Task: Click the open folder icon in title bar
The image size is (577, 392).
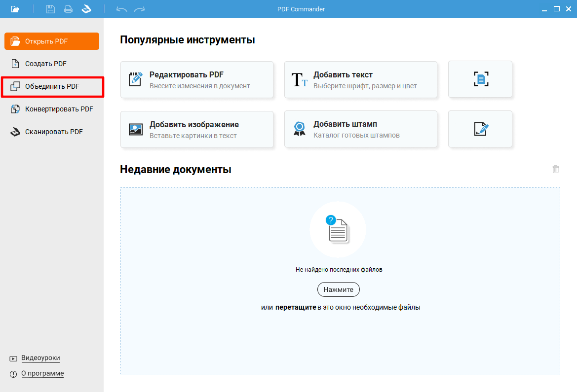Action: (x=15, y=9)
